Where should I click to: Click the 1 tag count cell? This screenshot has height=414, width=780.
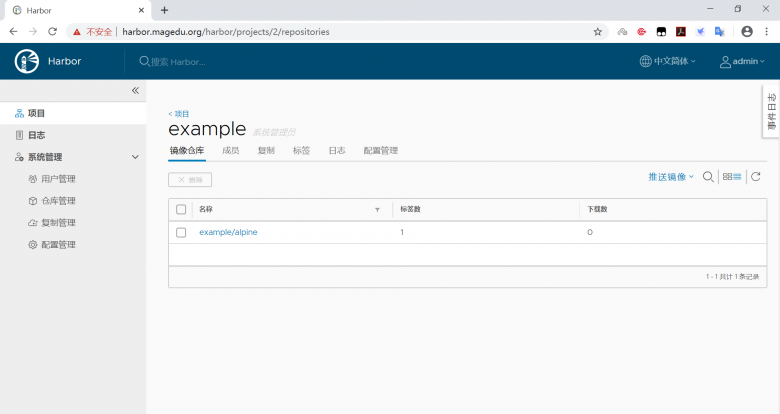402,232
